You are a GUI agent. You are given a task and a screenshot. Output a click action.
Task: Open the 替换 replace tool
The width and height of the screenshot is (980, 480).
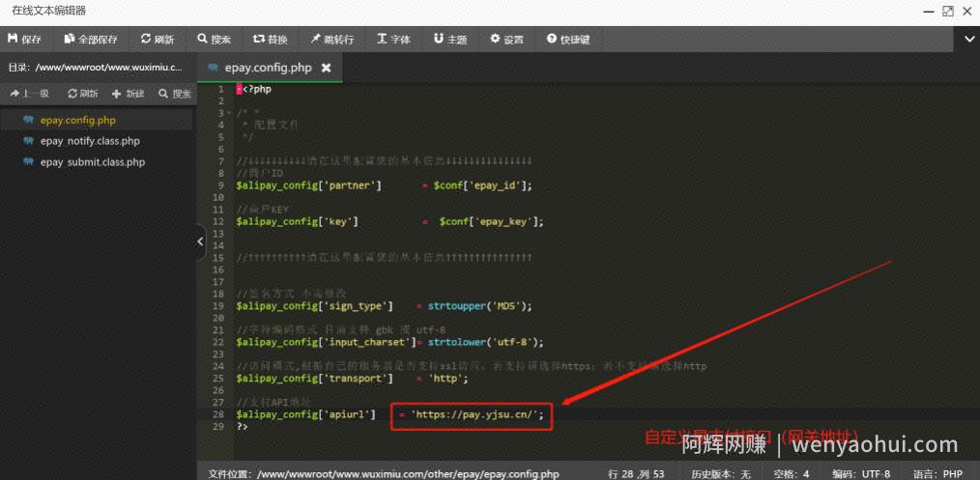[x=270, y=40]
